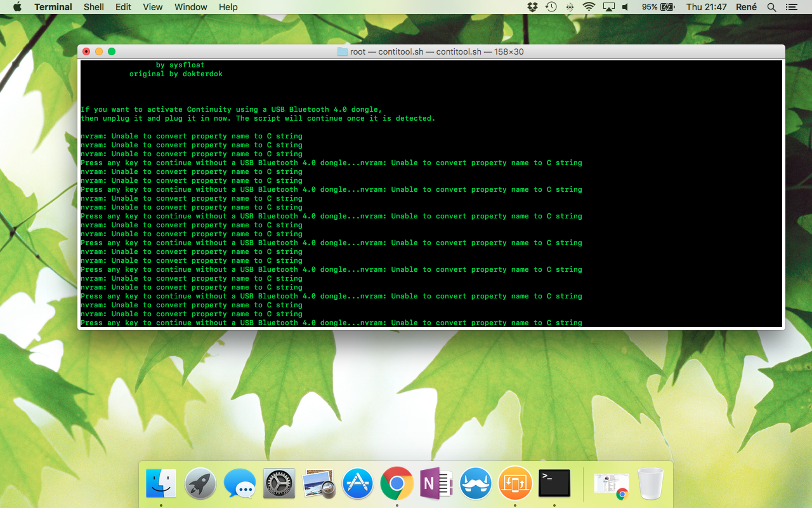812x508 pixels.
Task: Click line starting 'If you want to activate Continuity'
Action: coord(232,109)
